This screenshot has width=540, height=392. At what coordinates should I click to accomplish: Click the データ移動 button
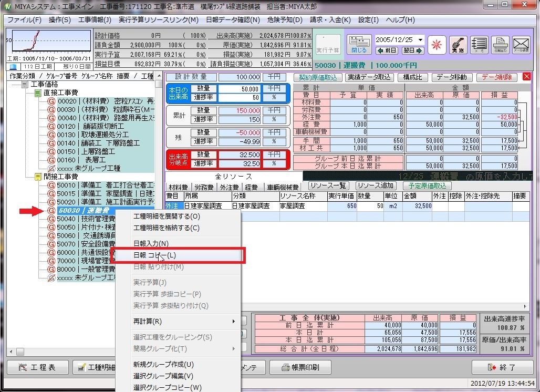tap(452, 77)
